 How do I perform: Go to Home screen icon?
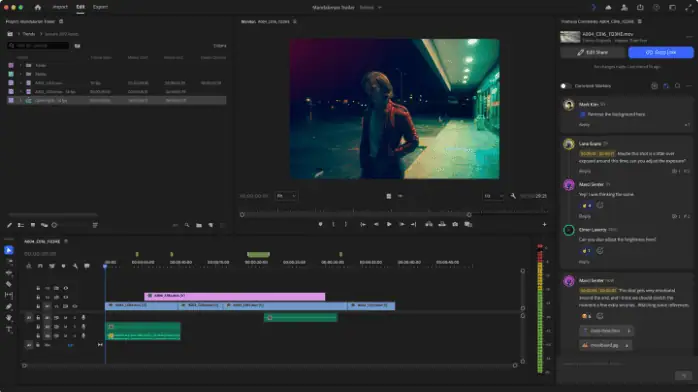click(38, 7)
